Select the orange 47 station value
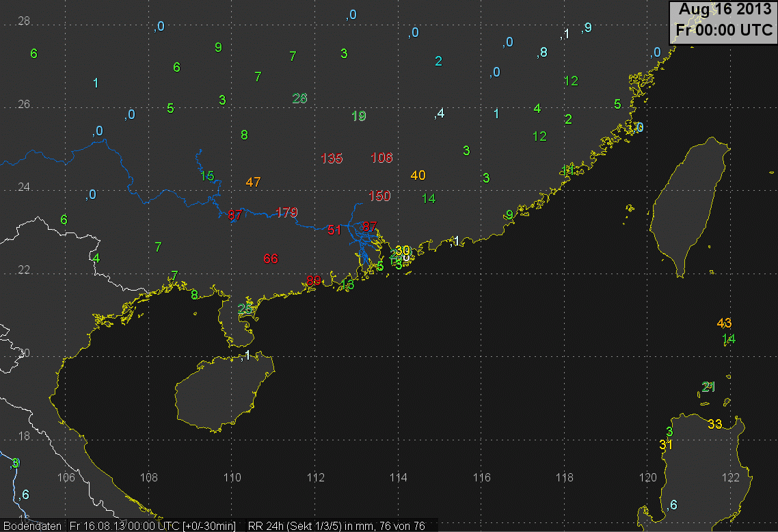 pos(253,183)
